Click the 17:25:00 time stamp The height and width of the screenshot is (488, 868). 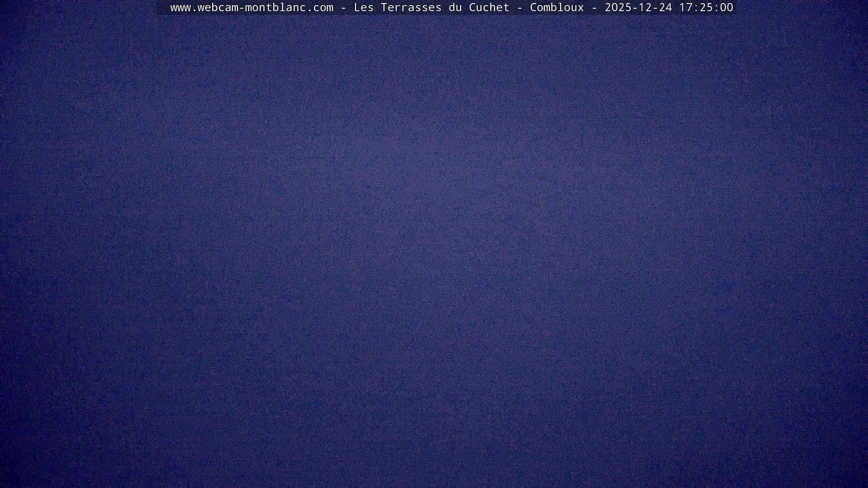706,7
